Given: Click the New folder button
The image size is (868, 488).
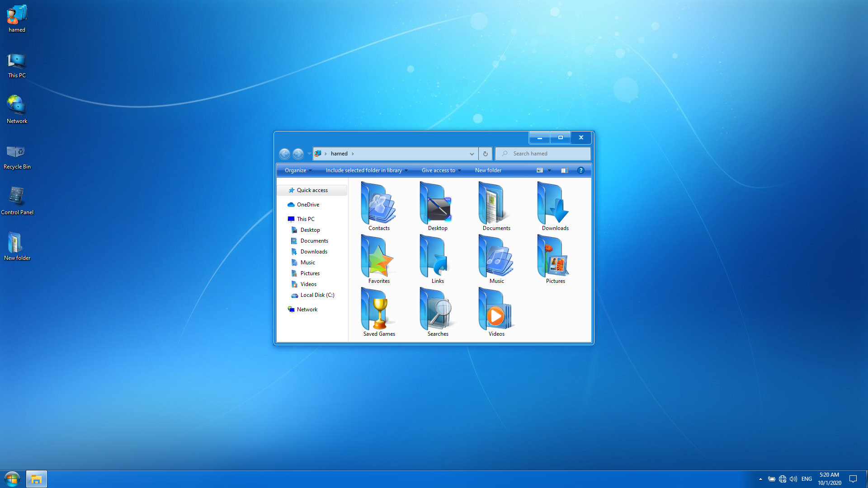Looking at the screenshot, I should tap(488, 170).
